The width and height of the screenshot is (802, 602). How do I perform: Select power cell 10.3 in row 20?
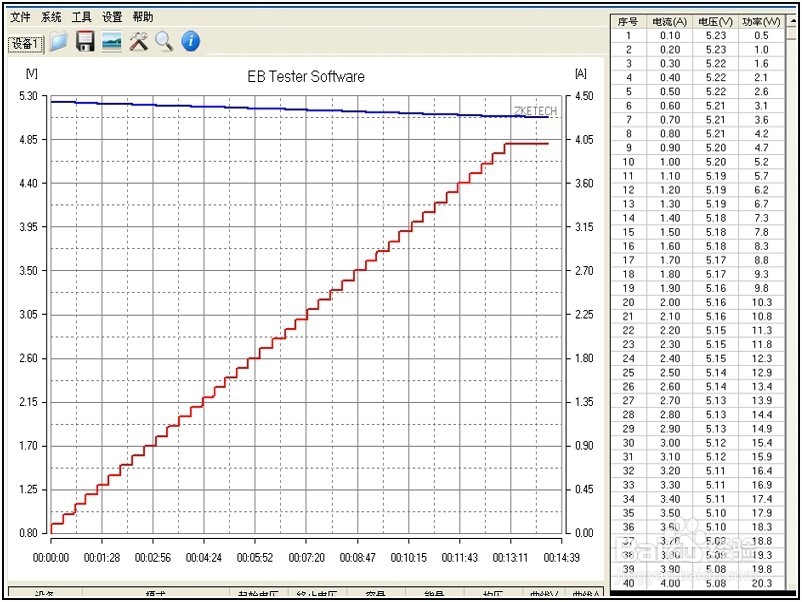(x=762, y=302)
